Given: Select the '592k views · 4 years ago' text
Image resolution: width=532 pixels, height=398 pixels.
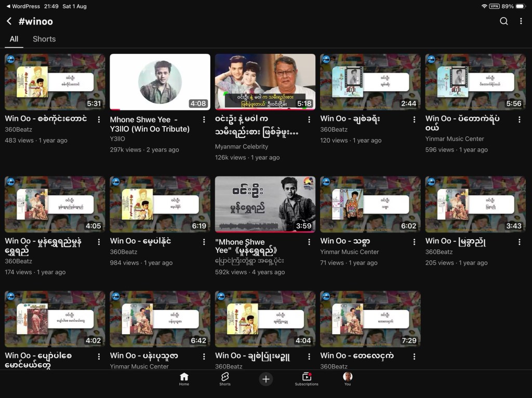Looking at the screenshot, I should coord(250,272).
